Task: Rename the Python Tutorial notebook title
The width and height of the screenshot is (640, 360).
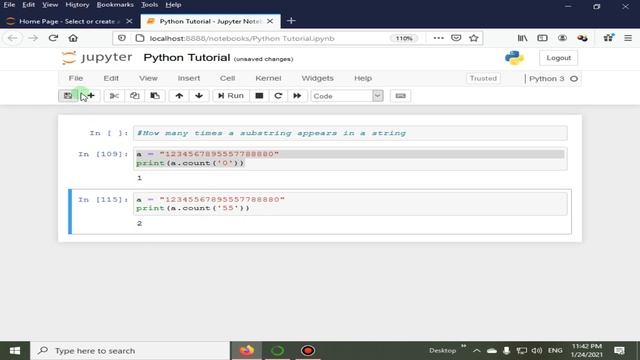Action: click(187, 58)
